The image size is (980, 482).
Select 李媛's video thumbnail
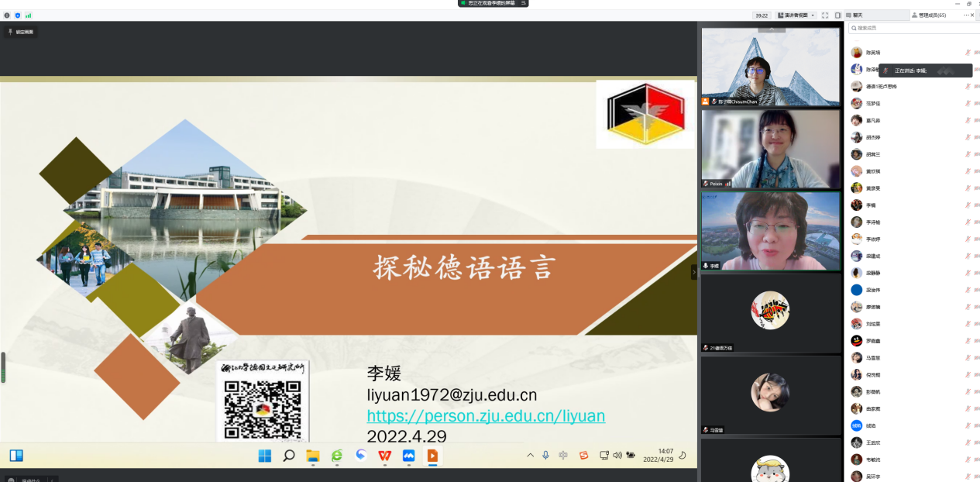click(770, 231)
